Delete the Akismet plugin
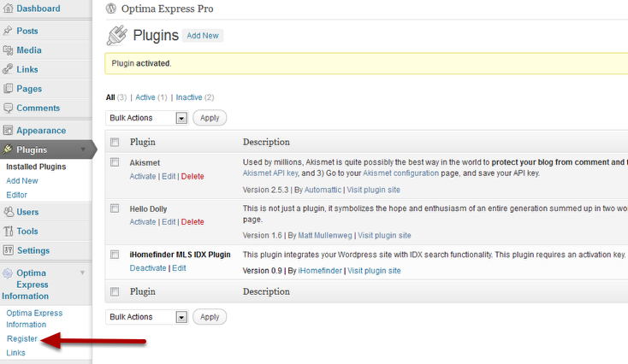Screen dimensions: 628x364 pyautogui.click(x=193, y=176)
